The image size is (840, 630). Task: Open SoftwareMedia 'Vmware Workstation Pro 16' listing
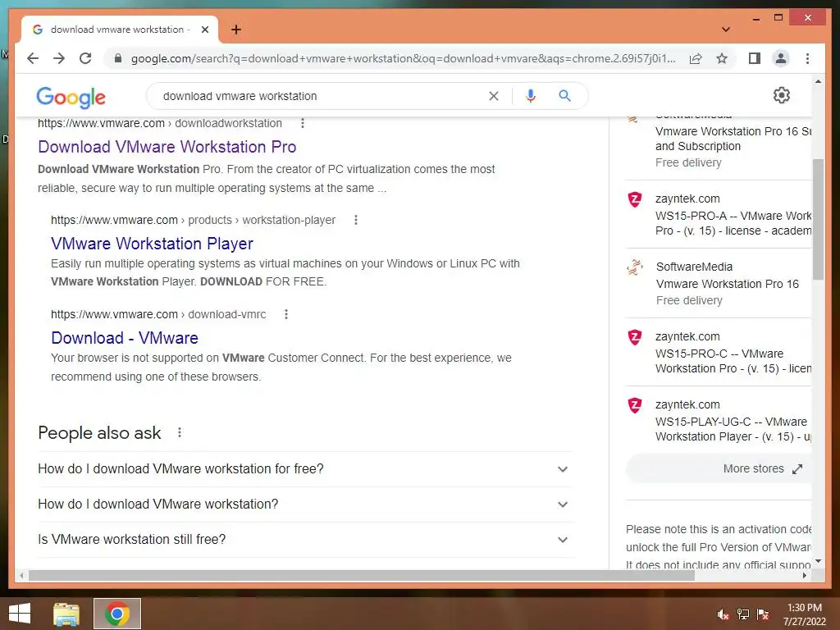click(x=719, y=283)
